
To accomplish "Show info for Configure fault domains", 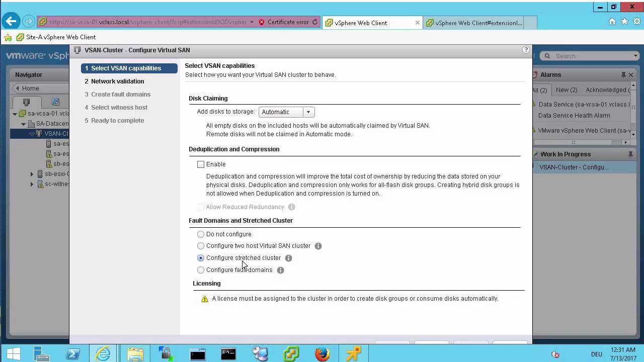I will [280, 270].
